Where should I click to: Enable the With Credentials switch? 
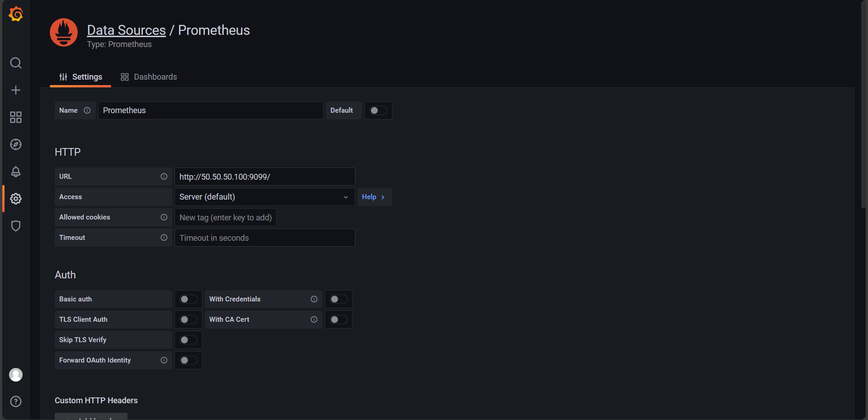pos(339,299)
